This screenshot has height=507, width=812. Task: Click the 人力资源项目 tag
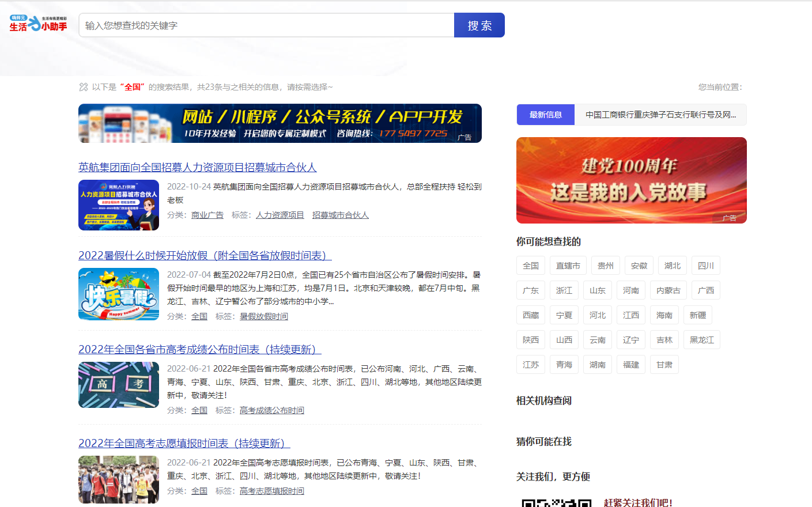click(x=280, y=215)
